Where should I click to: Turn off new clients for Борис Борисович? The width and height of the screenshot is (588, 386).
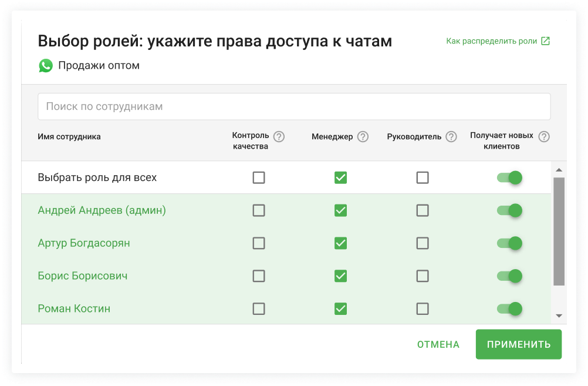tap(509, 276)
